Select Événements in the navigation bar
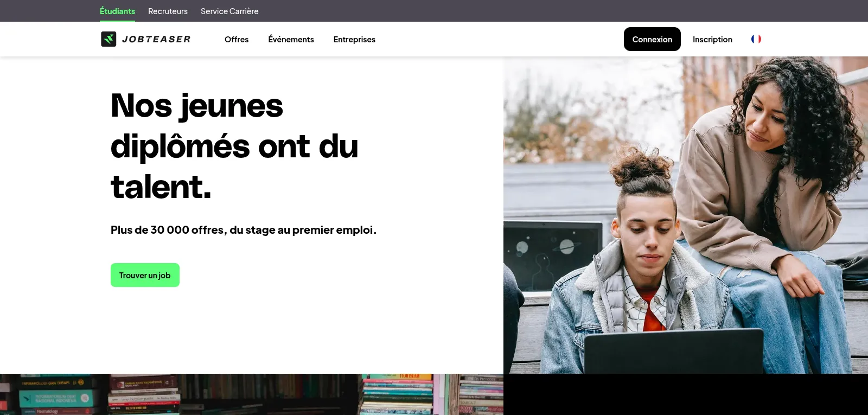The image size is (868, 415). coord(291,39)
